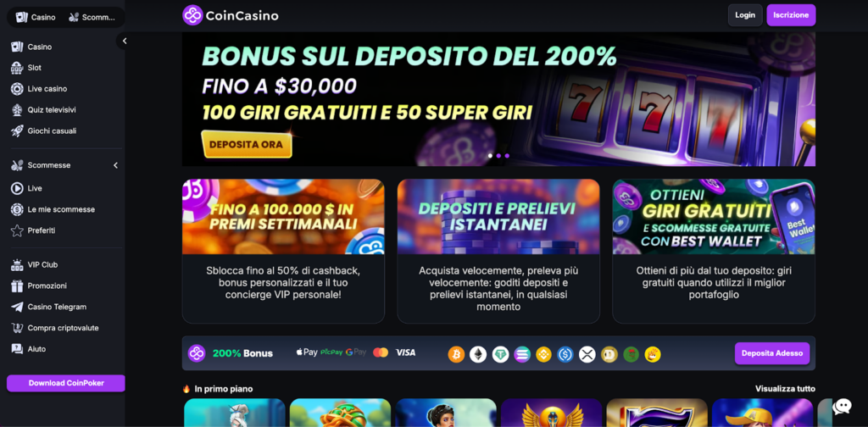The image size is (868, 427).
Task: Click the Deposita Adesso button
Action: coord(772,353)
